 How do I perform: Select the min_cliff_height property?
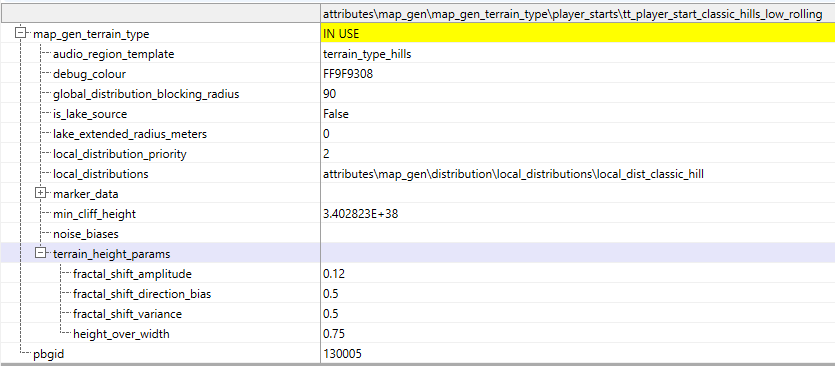click(x=94, y=214)
